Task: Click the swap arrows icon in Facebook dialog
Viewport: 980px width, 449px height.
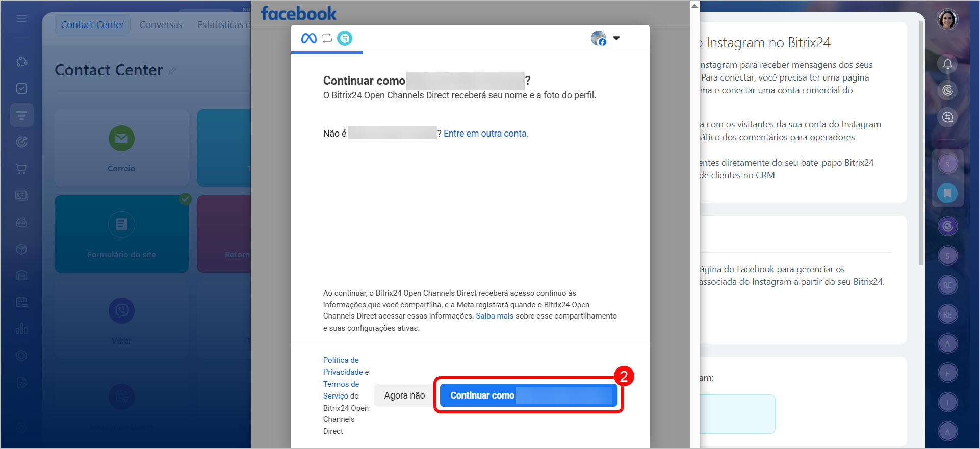Action: click(x=327, y=38)
